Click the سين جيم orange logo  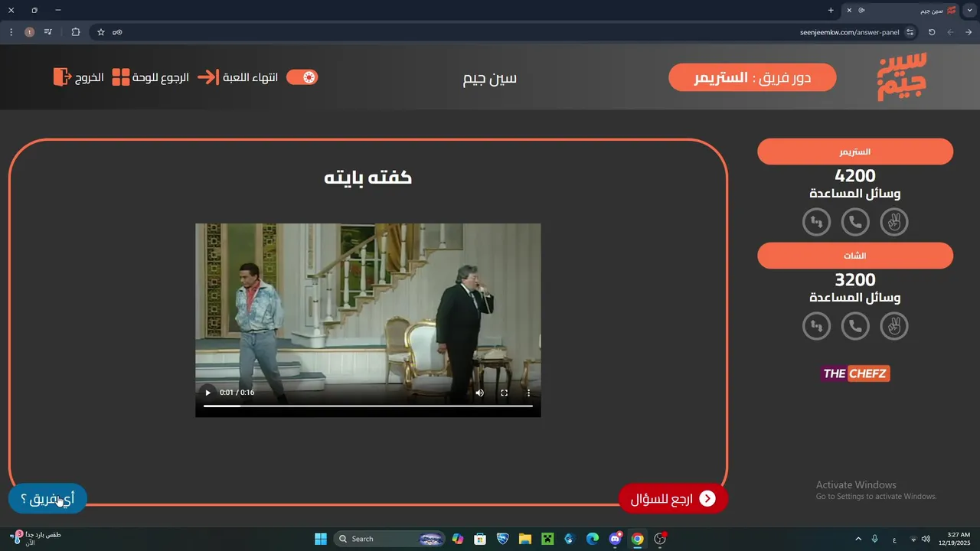902,77
